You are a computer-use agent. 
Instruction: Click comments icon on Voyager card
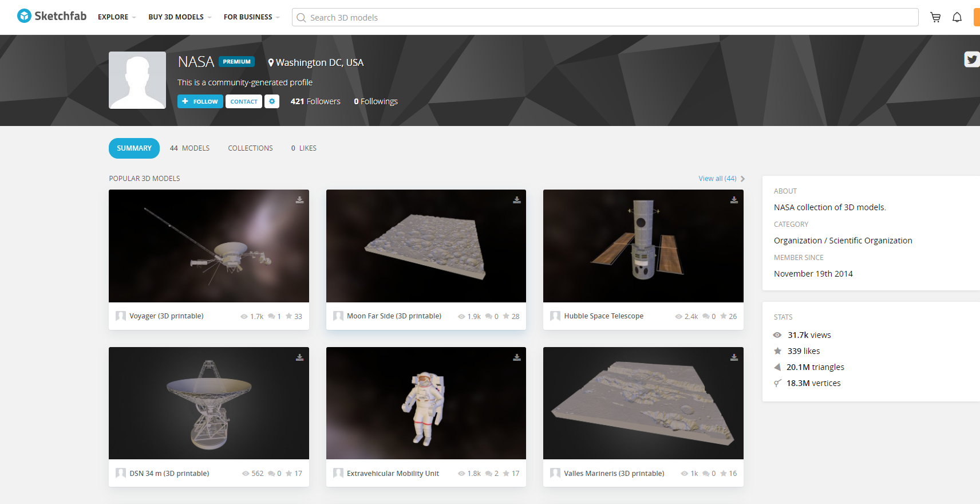click(271, 316)
